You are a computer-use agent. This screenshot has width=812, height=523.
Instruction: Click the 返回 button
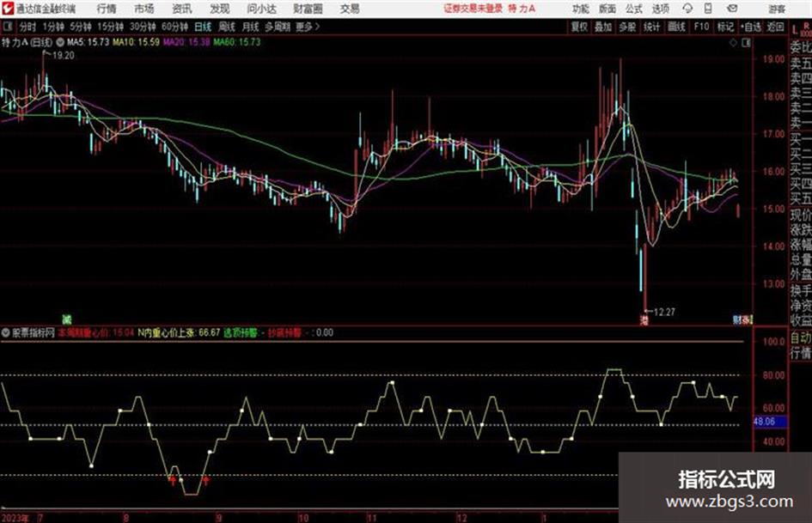click(775, 27)
